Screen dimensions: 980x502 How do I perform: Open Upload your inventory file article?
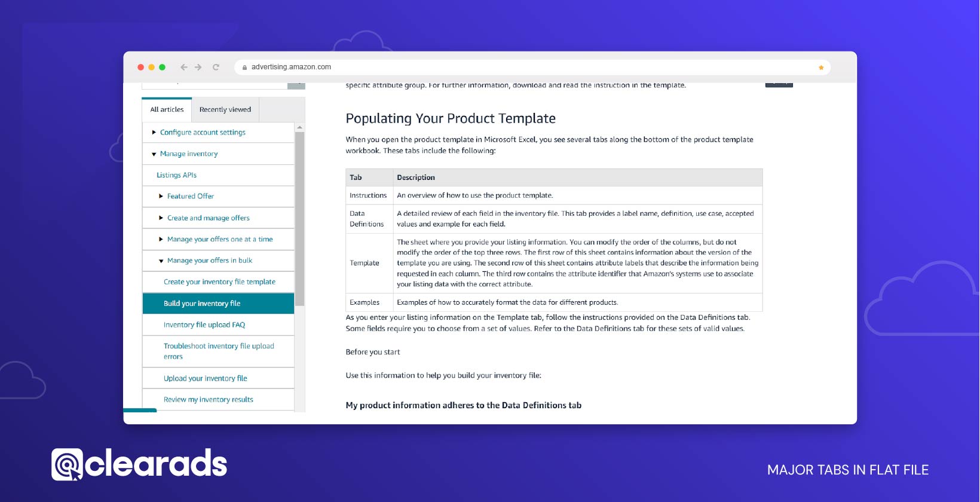pos(206,378)
